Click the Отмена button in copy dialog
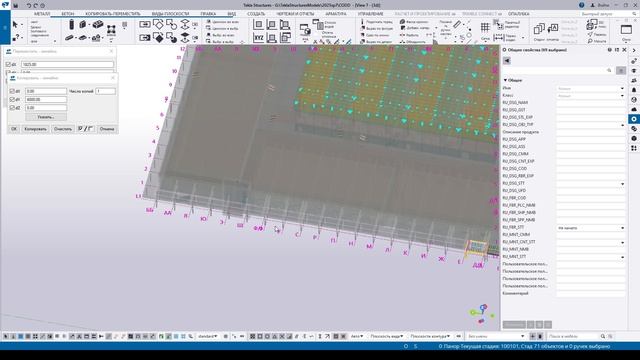The image size is (640, 360). [x=107, y=129]
